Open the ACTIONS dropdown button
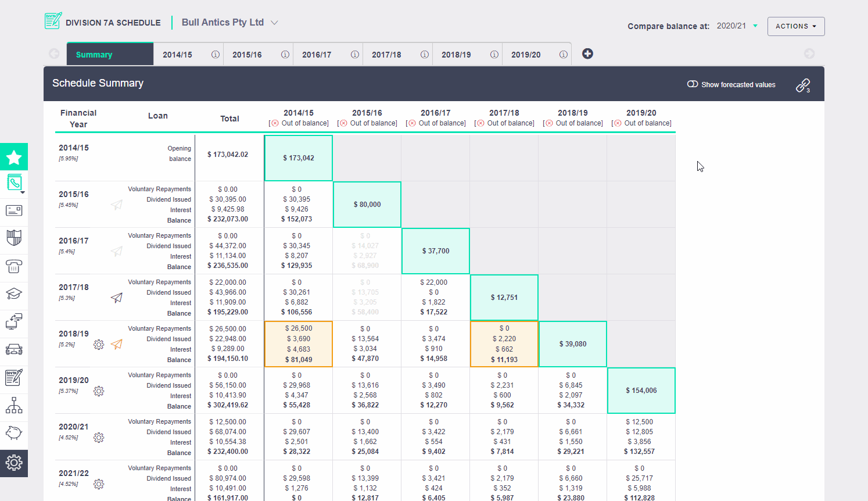This screenshot has height=501, width=868. [796, 26]
